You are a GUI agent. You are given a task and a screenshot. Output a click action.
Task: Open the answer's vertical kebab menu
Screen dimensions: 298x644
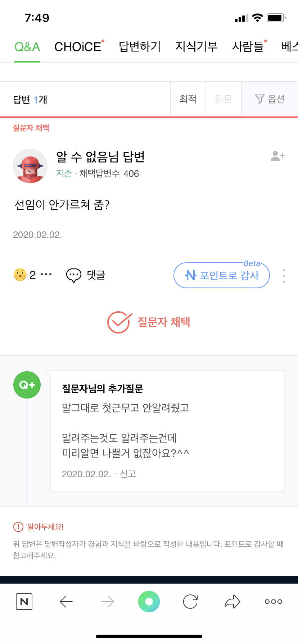tap(284, 276)
